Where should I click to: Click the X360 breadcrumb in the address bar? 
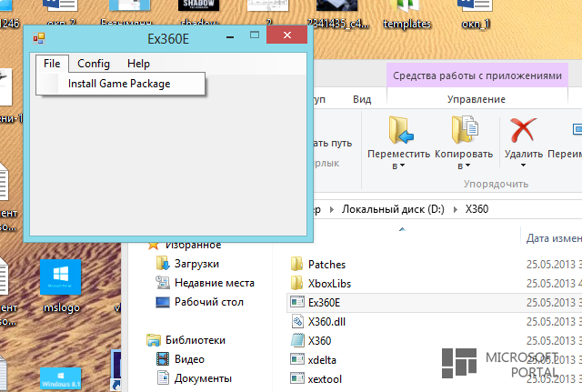[x=477, y=209]
